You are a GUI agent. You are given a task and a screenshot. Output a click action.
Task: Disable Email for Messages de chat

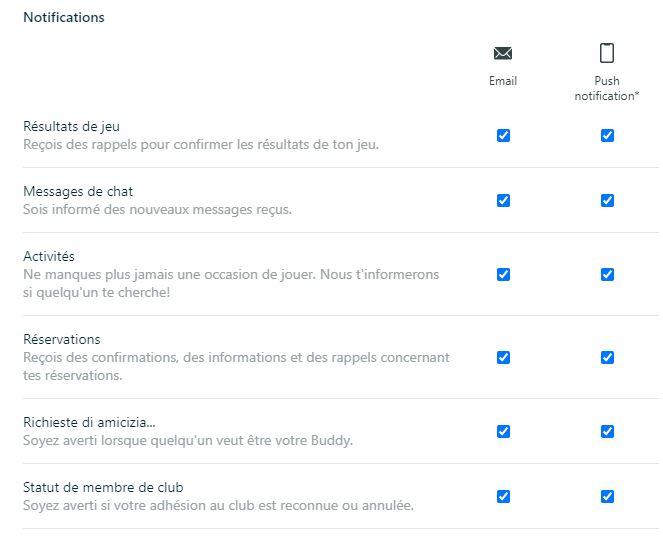click(503, 200)
